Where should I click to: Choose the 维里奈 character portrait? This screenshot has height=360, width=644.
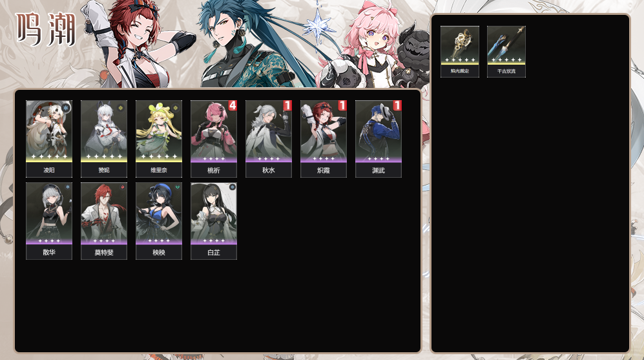pyautogui.click(x=159, y=139)
